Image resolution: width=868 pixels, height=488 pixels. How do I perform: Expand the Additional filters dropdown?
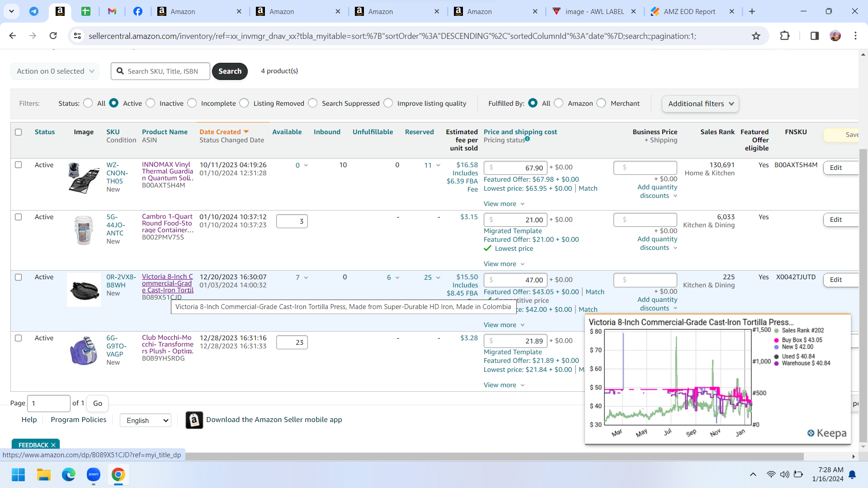700,103
